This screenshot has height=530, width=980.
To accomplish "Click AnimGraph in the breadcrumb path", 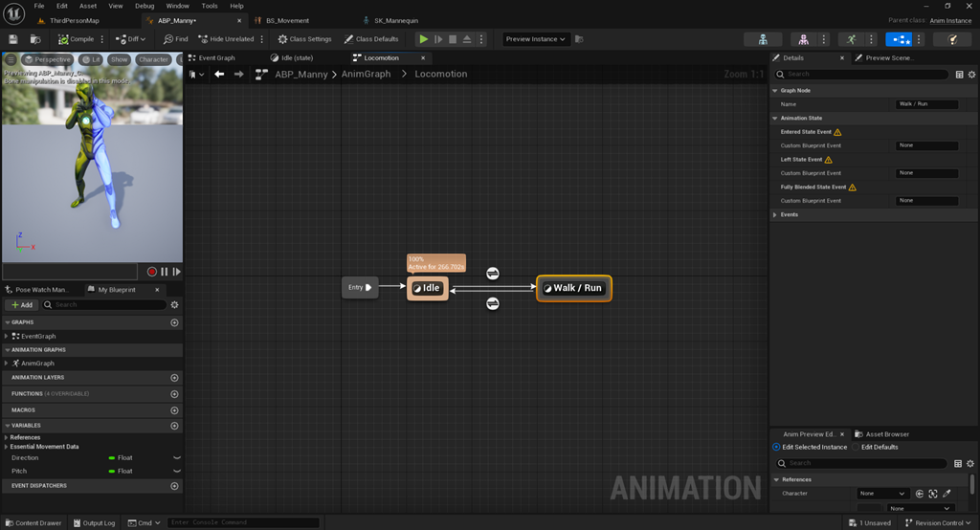I will point(366,75).
